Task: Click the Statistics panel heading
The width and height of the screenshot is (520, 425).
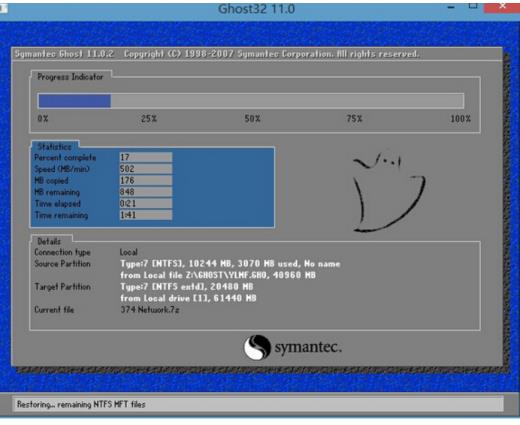Action: 54,146
